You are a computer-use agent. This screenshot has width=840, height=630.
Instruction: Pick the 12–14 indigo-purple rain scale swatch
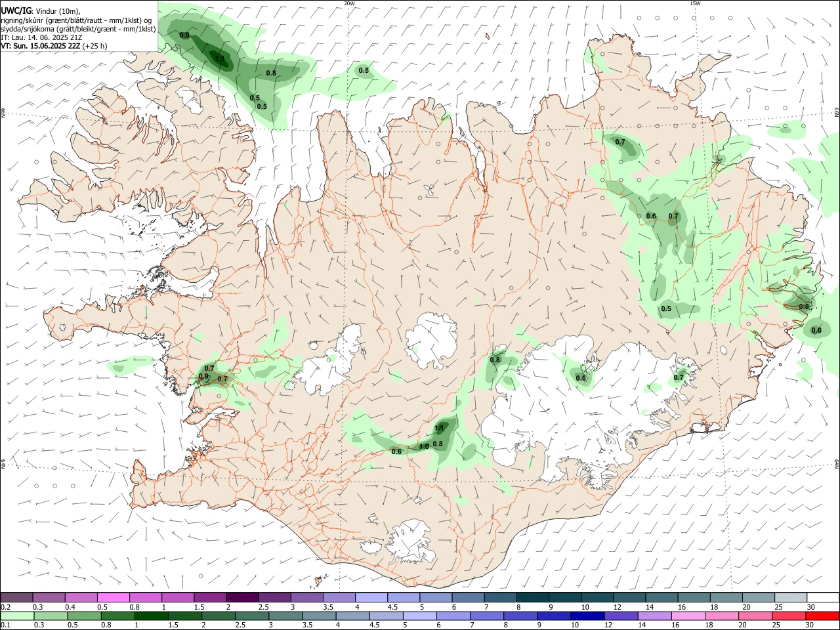[x=621, y=616]
